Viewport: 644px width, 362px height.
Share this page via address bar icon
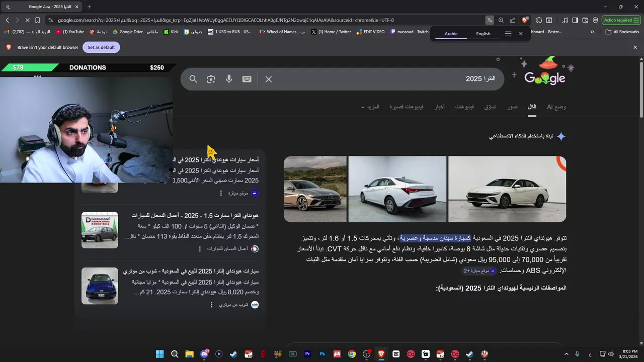click(512, 20)
